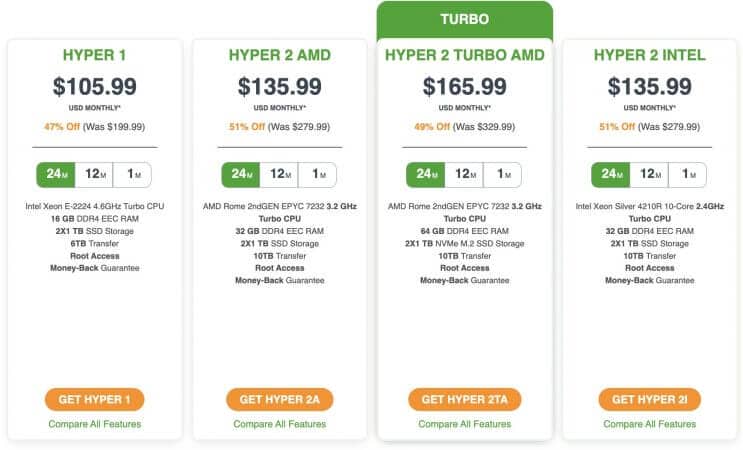Image resolution: width=743 pixels, height=450 pixels.
Task: Select 1-month term on Hyper 2 Intel
Action: coord(688,174)
